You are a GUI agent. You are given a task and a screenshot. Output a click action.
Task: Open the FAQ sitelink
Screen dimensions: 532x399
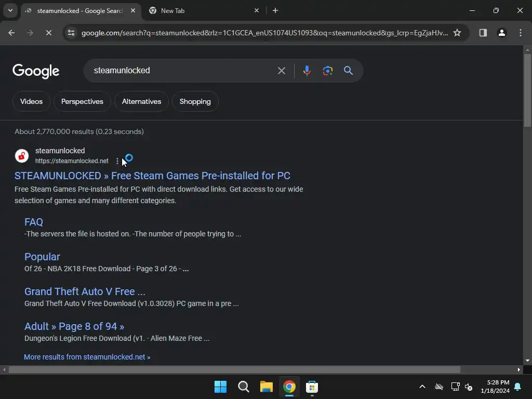point(34,222)
